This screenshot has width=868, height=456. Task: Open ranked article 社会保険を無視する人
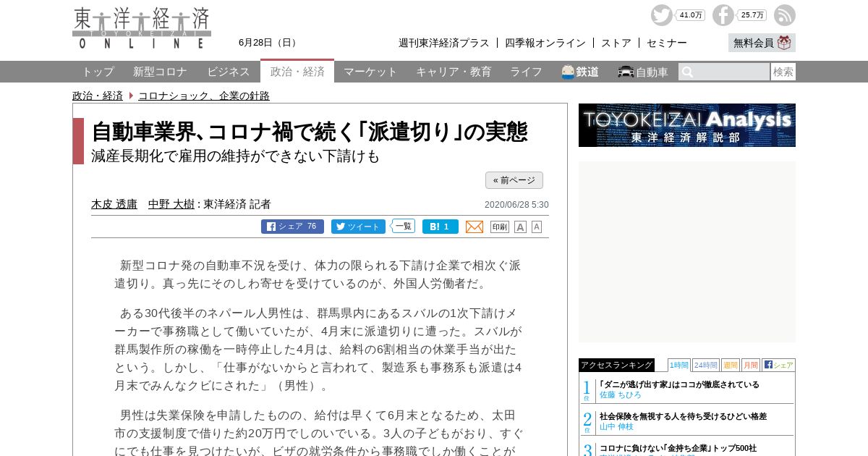[683, 416]
